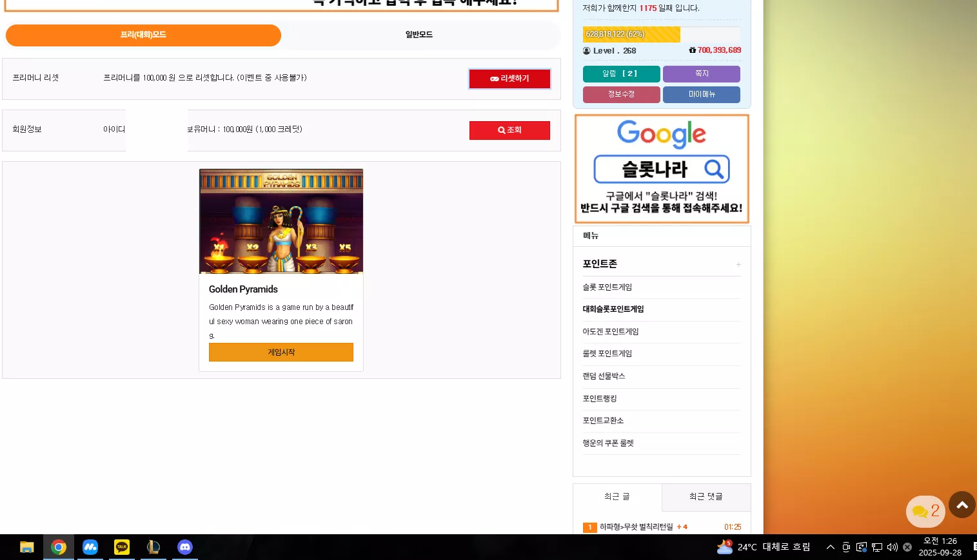This screenshot has width=977, height=560.
Task: Open 포인트교환소 menu link
Action: coord(604,421)
